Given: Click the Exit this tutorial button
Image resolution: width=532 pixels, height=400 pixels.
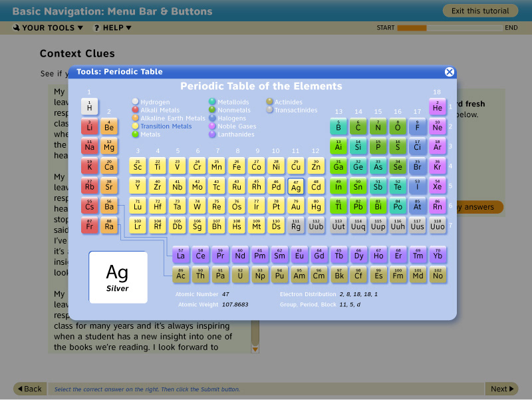Looking at the screenshot, I should pyautogui.click(x=480, y=11).
